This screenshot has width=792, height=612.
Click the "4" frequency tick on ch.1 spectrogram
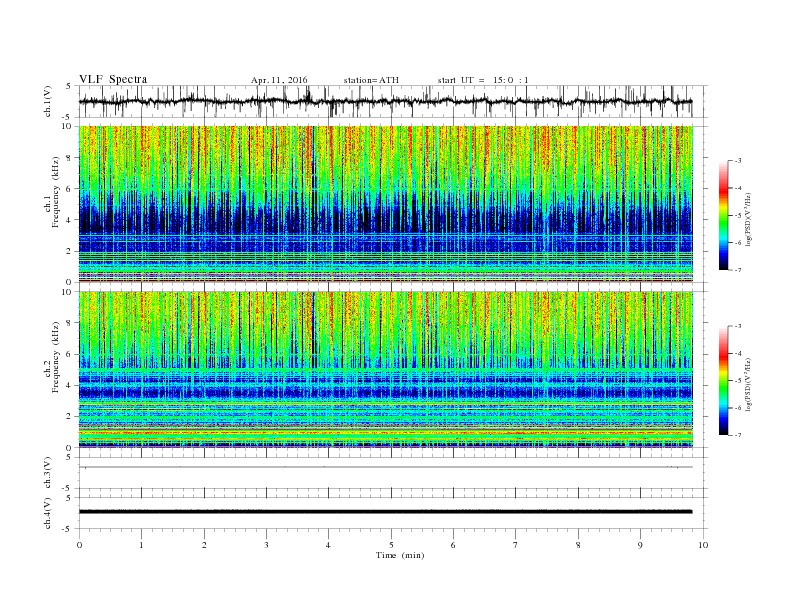[x=69, y=220]
